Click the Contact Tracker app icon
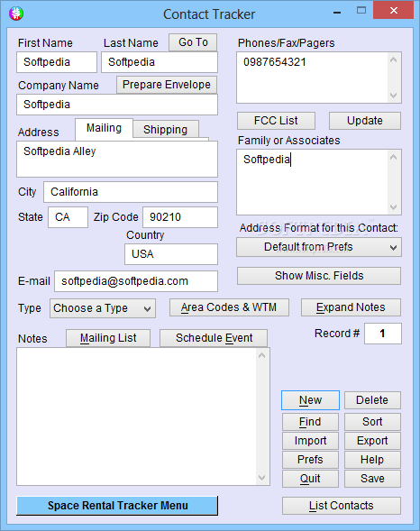This screenshot has height=531, width=420. (16, 14)
